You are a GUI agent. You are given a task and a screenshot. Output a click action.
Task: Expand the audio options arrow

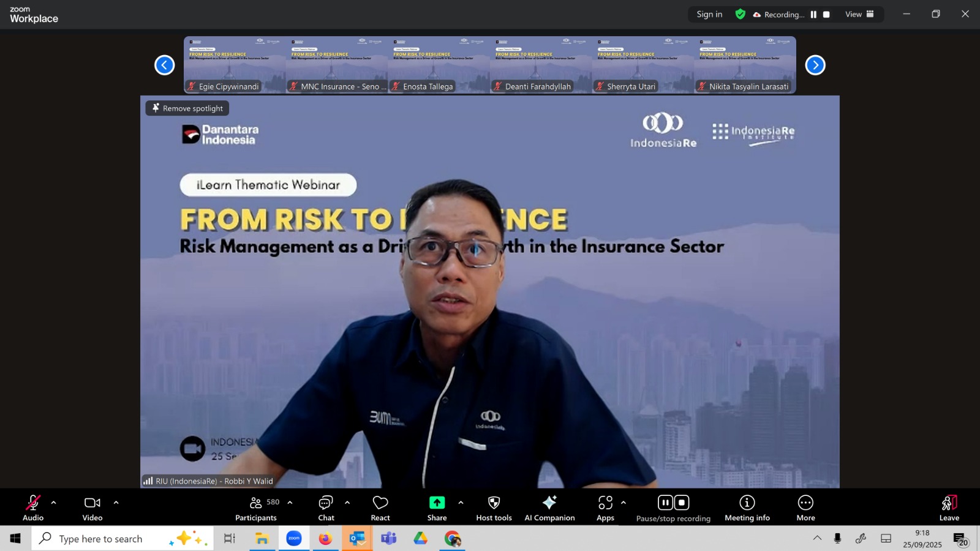tap(54, 503)
